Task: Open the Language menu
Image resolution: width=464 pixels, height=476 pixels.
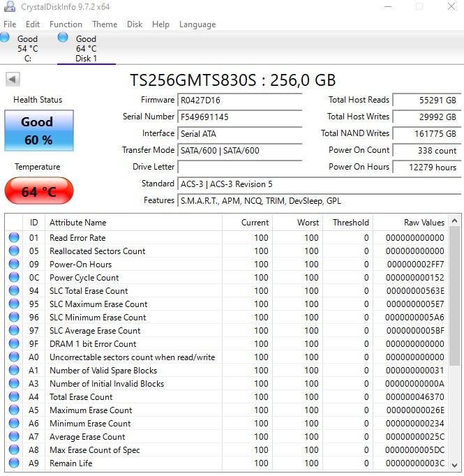Action: pos(197,24)
